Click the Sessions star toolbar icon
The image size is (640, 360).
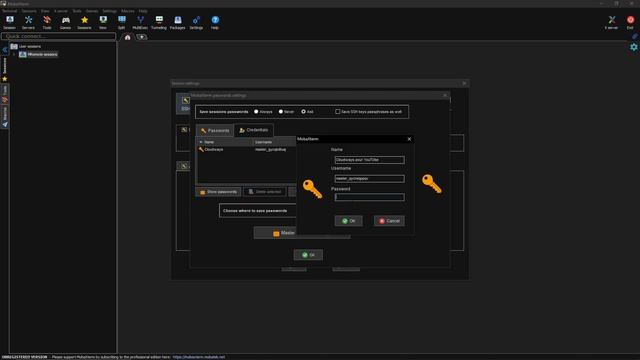click(84, 22)
